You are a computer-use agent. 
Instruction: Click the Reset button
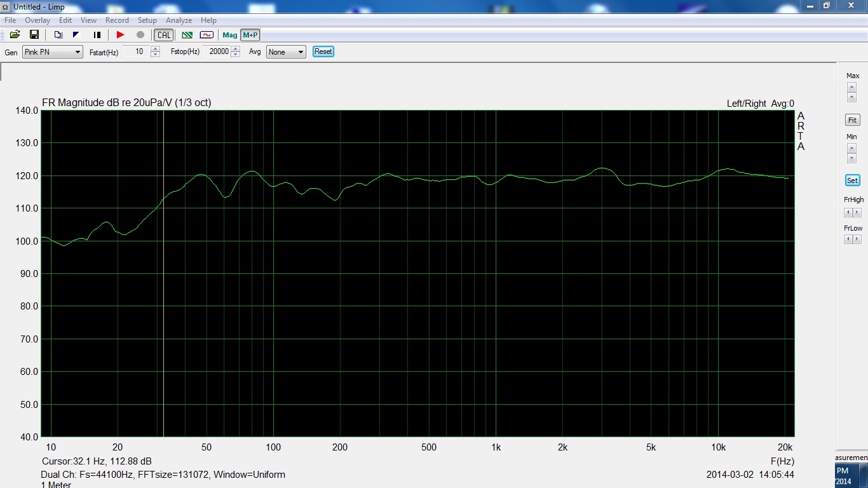pos(323,51)
